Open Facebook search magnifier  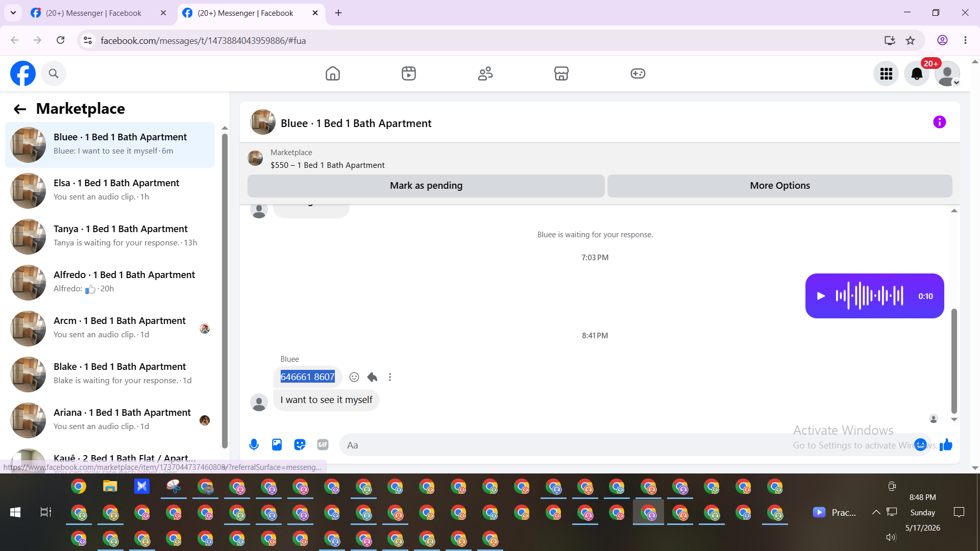pyautogui.click(x=54, y=73)
